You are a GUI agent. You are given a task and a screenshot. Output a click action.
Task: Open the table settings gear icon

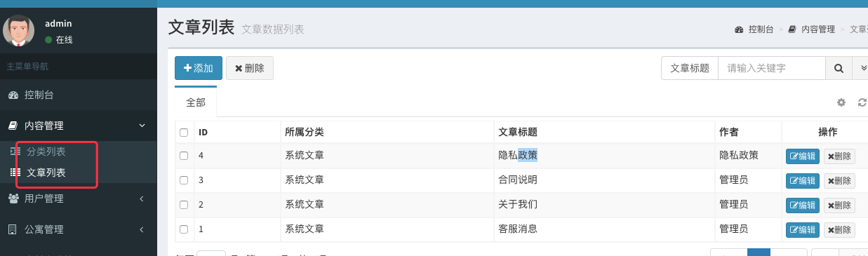841,102
